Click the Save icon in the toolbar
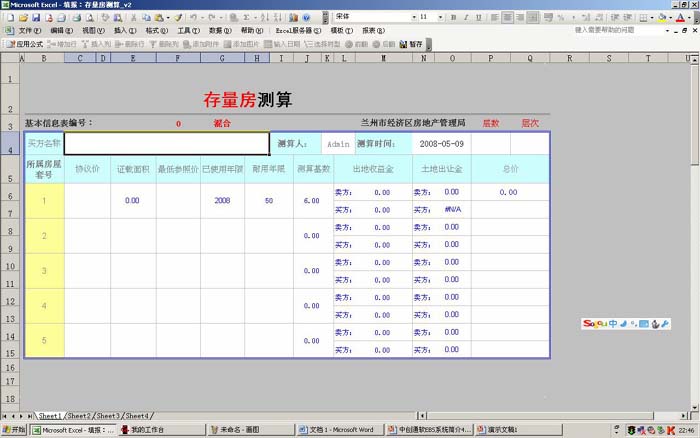700x438 pixels. coord(36,17)
